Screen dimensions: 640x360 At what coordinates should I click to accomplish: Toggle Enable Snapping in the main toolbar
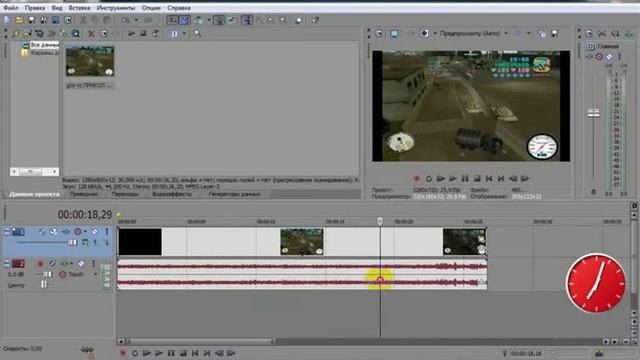tap(173, 20)
